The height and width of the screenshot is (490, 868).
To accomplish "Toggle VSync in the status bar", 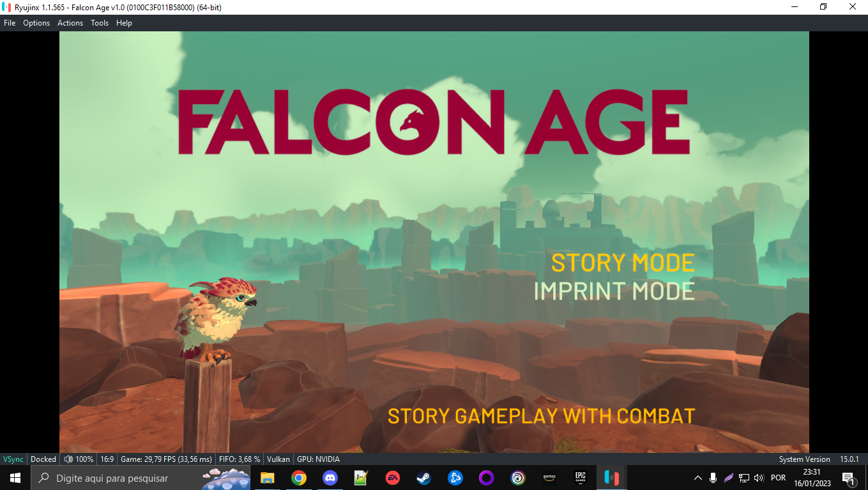I will click(13, 459).
